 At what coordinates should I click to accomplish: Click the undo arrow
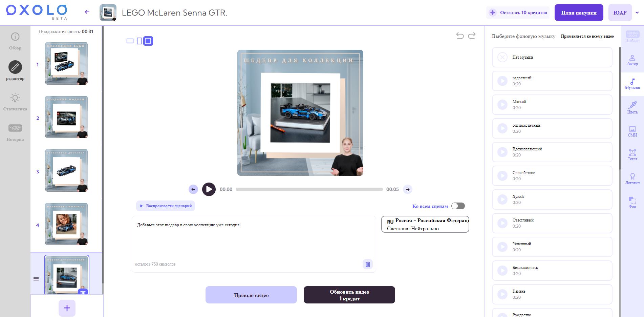[460, 35]
